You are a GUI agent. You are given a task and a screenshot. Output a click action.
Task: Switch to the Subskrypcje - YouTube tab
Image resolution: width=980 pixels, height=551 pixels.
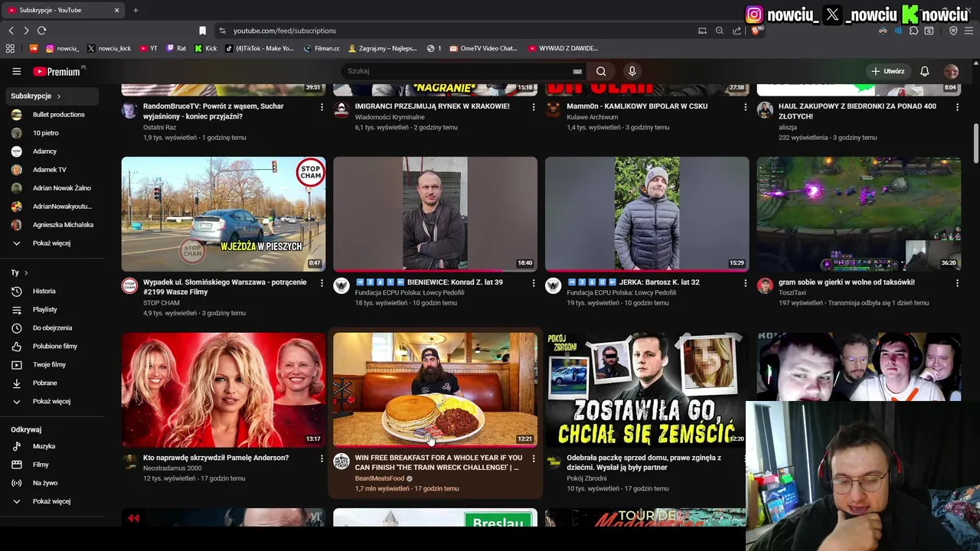click(x=63, y=10)
